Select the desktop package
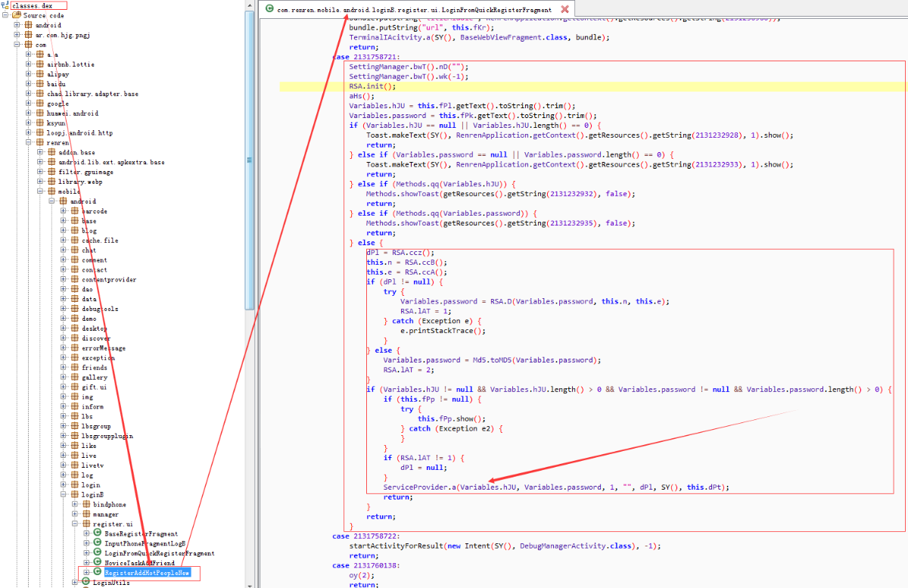Screen dimensions: 908x588 tap(95, 328)
